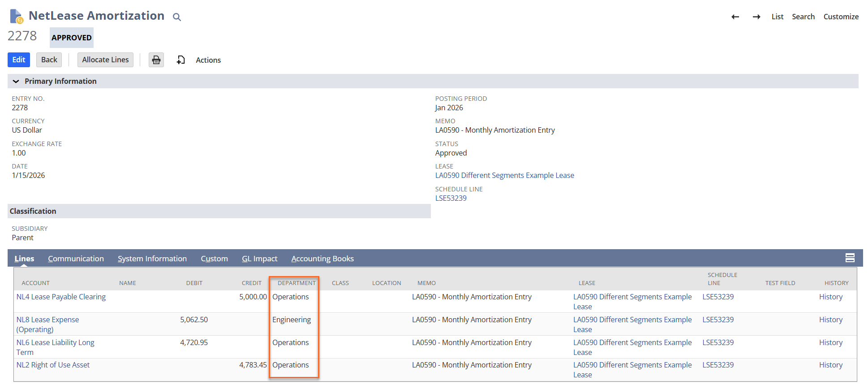Screen dimensions: 868x389
Task: Go to previous record with left arrow
Action: coord(735,17)
